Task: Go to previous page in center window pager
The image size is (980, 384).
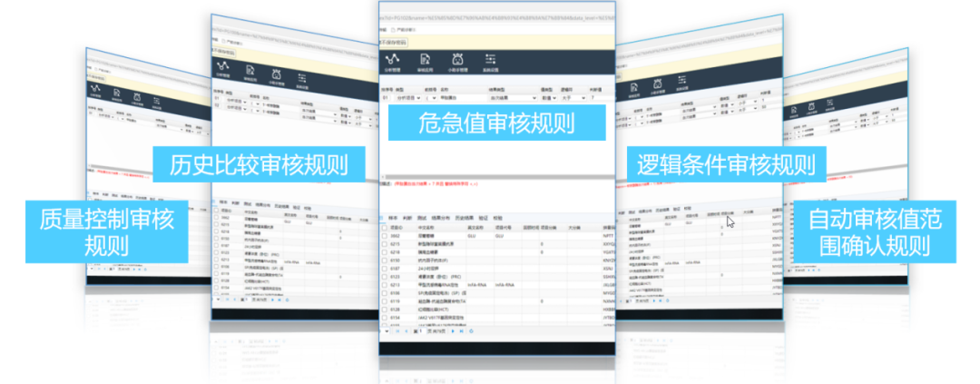Action: pyautogui.click(x=407, y=330)
